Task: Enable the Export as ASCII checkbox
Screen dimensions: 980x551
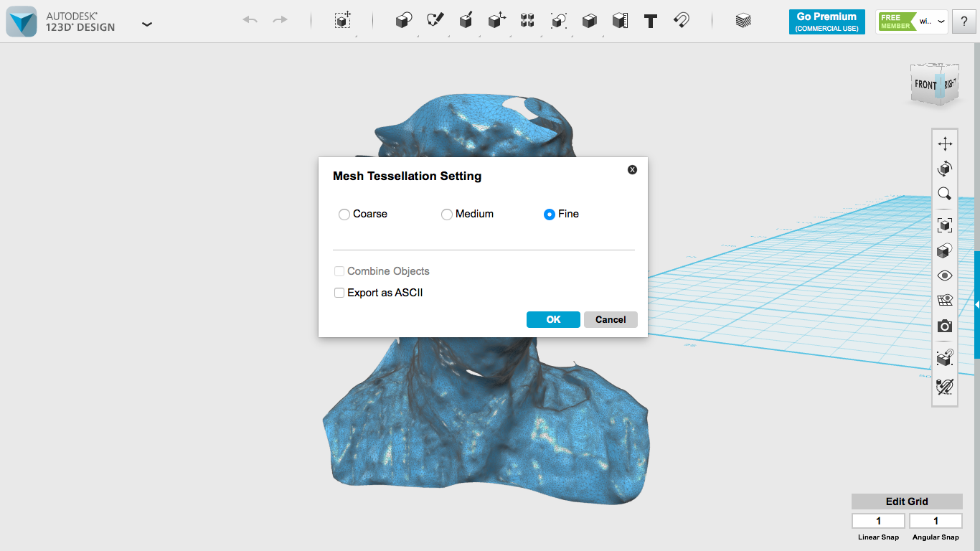Action: 339,293
